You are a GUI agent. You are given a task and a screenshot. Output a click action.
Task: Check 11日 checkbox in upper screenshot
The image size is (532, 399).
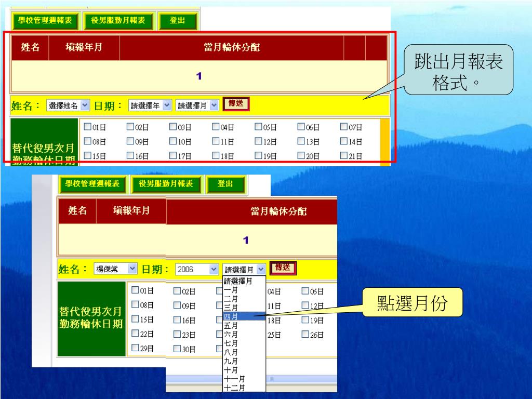pos(216,141)
